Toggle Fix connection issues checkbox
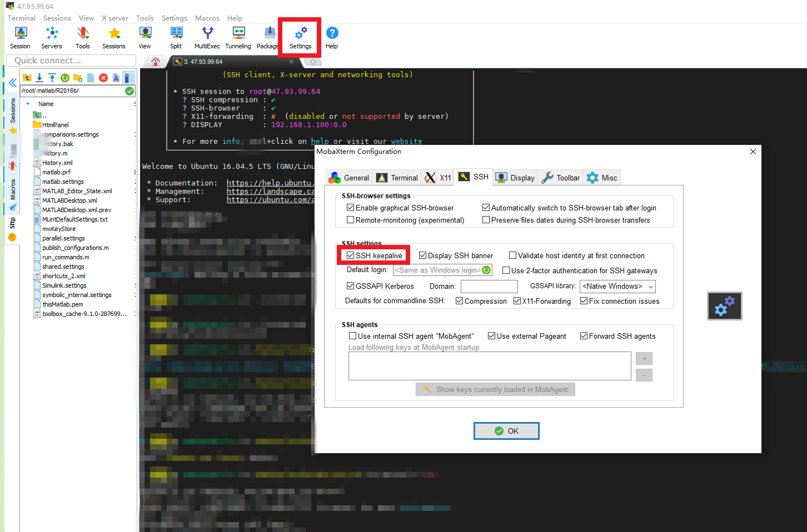 point(584,301)
